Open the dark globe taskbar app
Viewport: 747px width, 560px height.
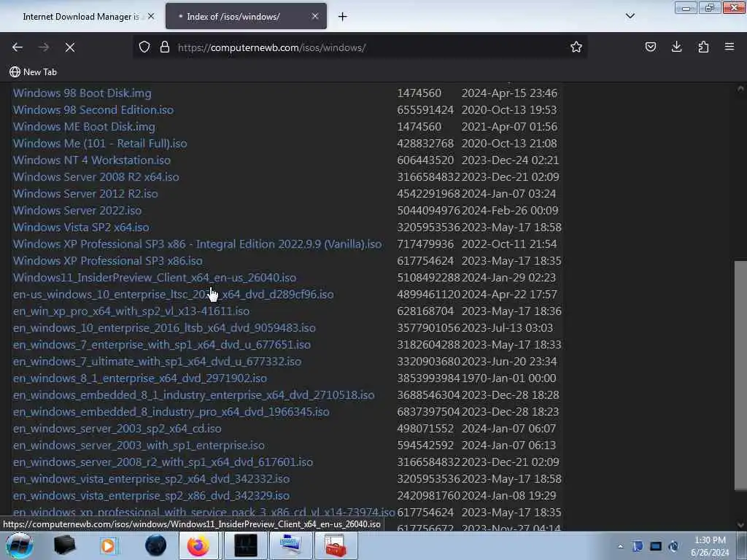156,545
